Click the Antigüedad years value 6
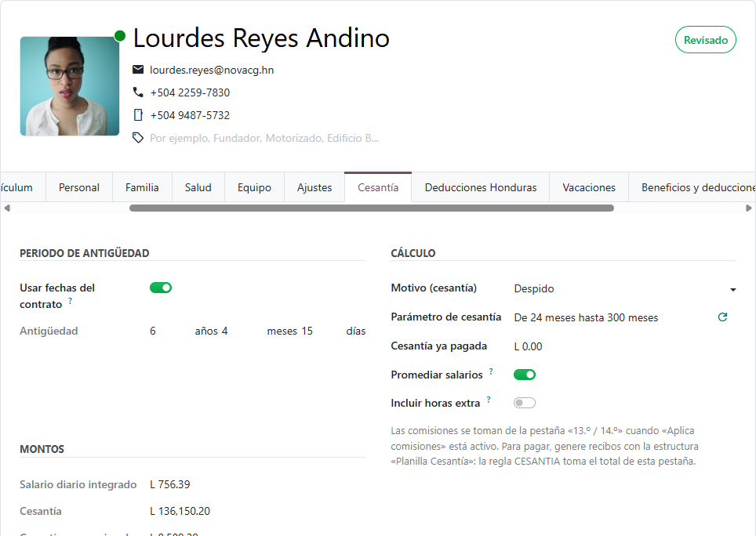 (153, 331)
